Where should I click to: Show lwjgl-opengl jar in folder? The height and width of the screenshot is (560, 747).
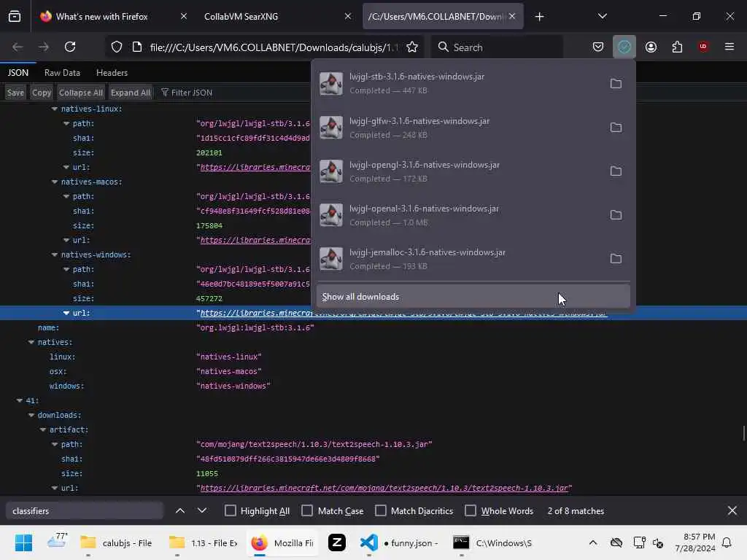pos(616,171)
